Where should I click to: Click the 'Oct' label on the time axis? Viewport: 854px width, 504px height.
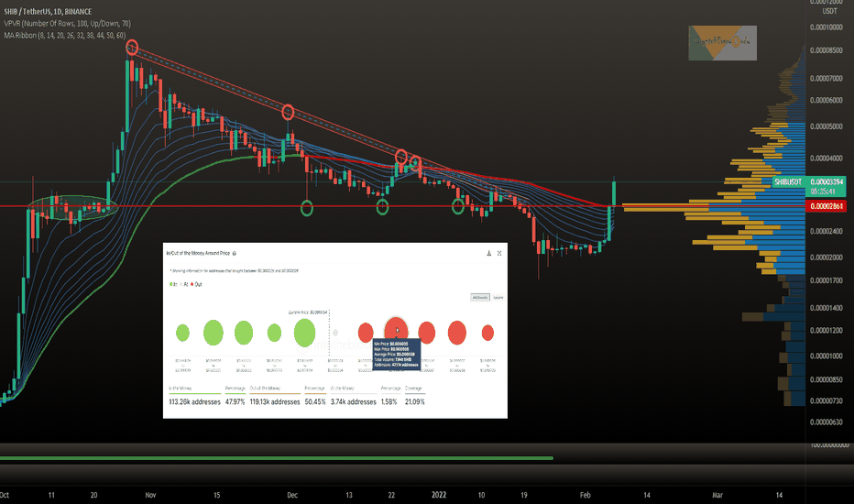(5, 495)
